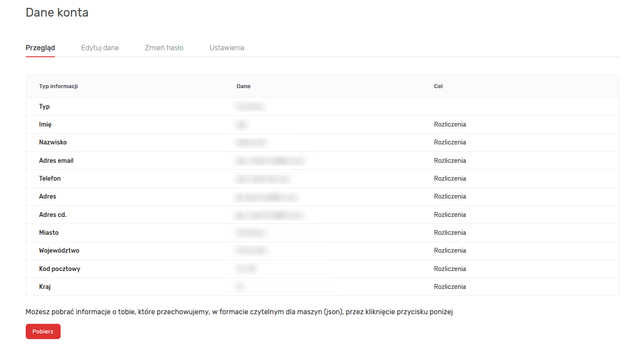644x350 pixels.
Task: Click the json download information sentence
Action: tap(239, 312)
